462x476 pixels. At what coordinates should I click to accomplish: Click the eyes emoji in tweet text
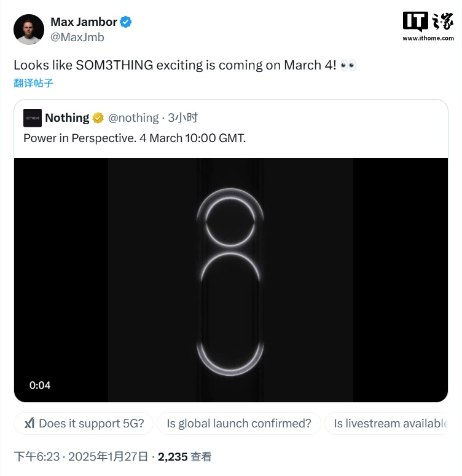coord(348,65)
